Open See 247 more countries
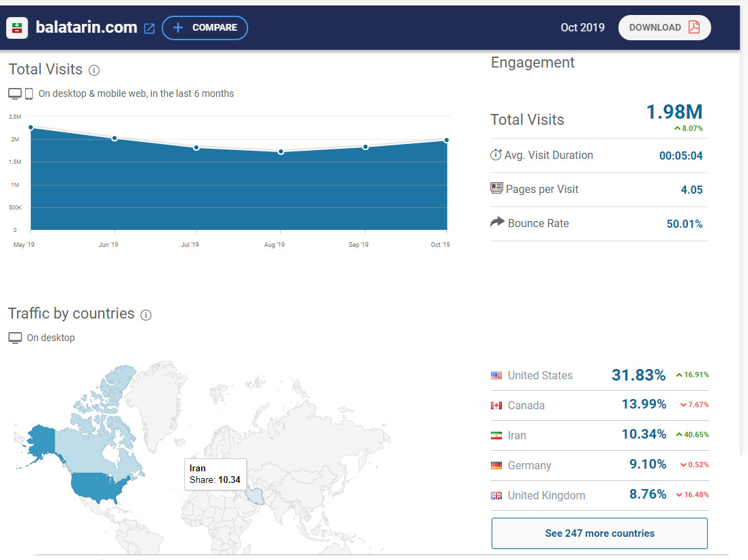 (x=599, y=533)
